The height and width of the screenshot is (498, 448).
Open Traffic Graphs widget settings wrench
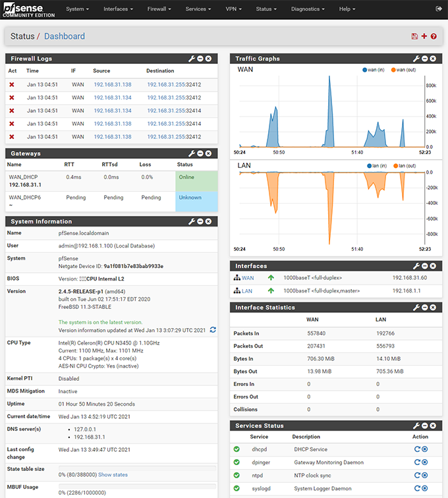coord(416,59)
